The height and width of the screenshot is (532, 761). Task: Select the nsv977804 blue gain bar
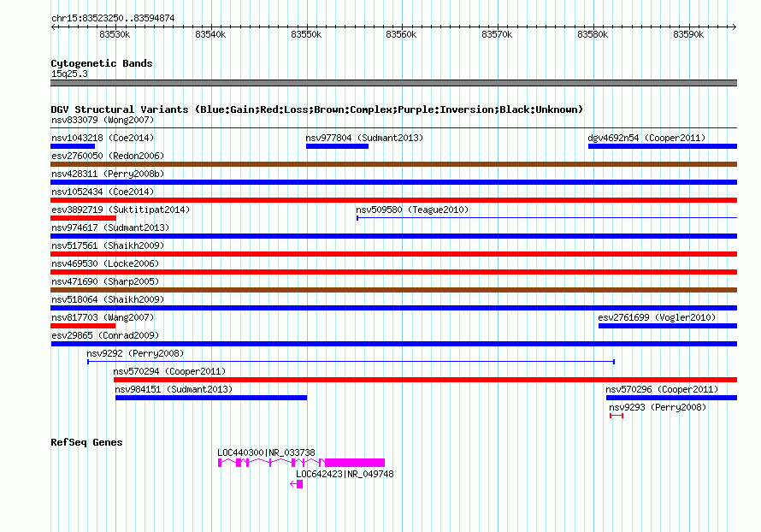point(337,146)
